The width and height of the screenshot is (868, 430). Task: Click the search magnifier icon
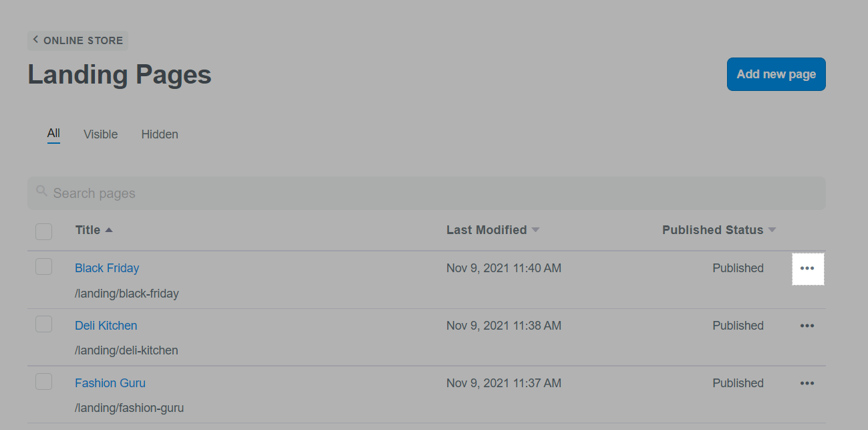(41, 192)
